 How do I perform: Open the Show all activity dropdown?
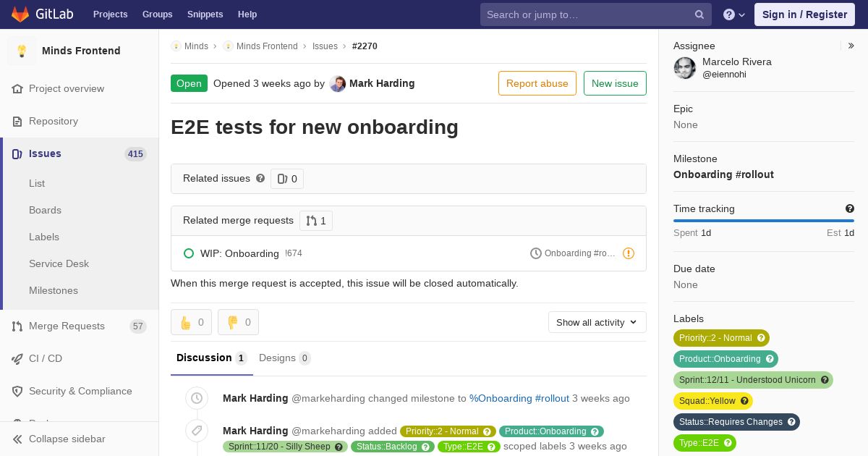597,322
